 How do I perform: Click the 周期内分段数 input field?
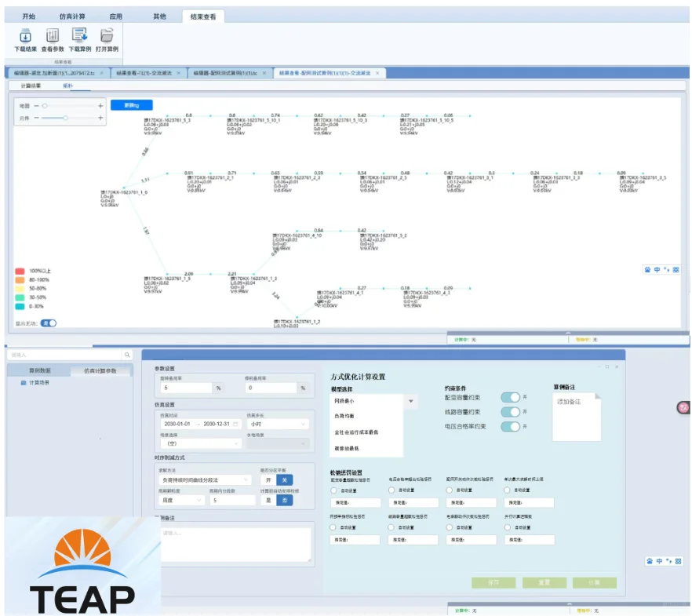[x=232, y=501]
